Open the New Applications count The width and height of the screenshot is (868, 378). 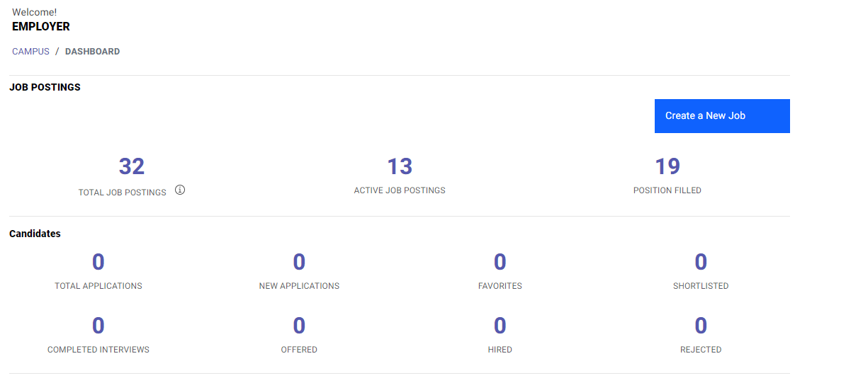pyautogui.click(x=299, y=262)
